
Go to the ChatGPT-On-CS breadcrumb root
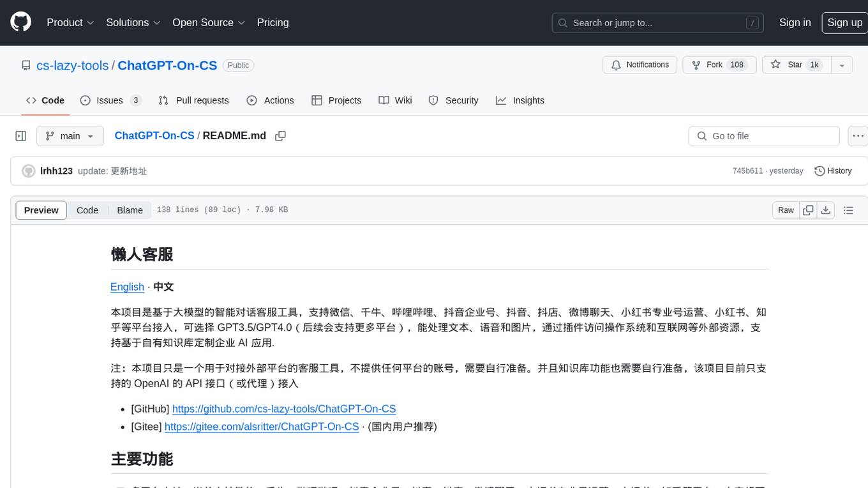coord(154,135)
